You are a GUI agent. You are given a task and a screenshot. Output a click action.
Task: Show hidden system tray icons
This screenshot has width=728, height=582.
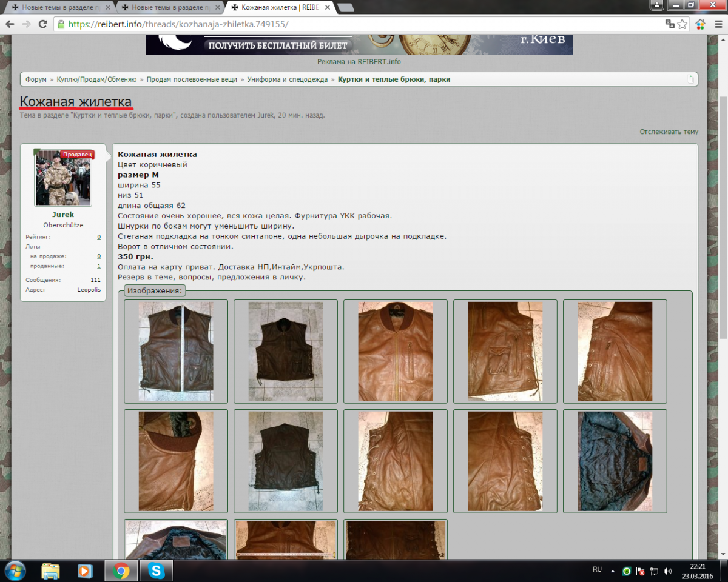(x=613, y=571)
